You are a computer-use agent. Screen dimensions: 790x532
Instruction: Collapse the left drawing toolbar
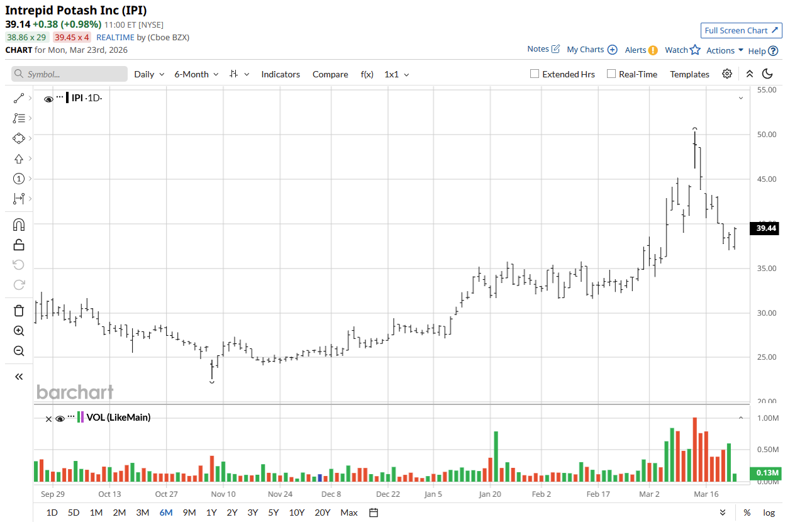coord(19,377)
